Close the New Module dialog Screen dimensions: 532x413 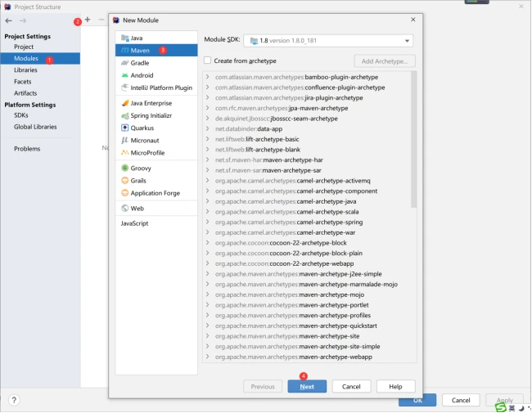pyautogui.click(x=413, y=20)
